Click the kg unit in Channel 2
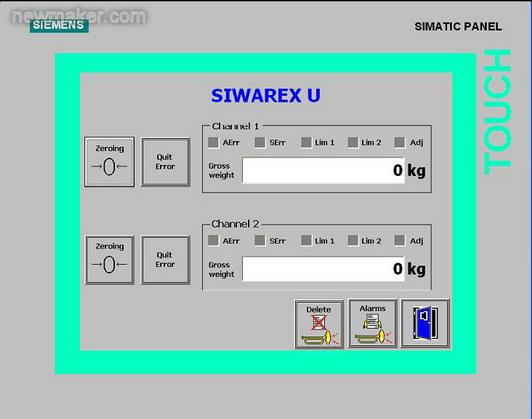This screenshot has width=532, height=419. pos(416,269)
